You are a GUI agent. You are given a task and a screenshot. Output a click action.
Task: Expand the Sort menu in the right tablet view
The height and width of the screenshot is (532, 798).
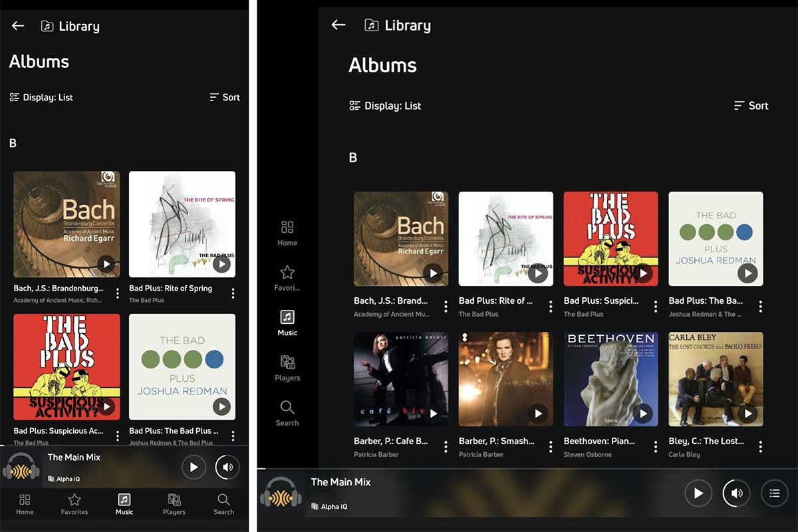pyautogui.click(x=751, y=106)
